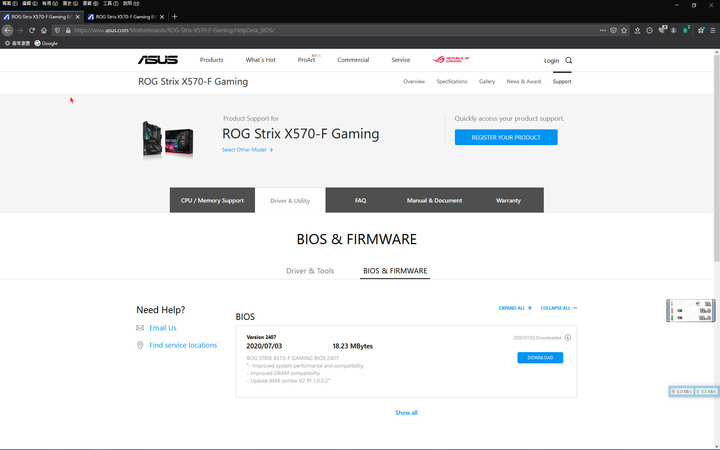Expand all BIOS entries
The image size is (720, 450).
515,308
